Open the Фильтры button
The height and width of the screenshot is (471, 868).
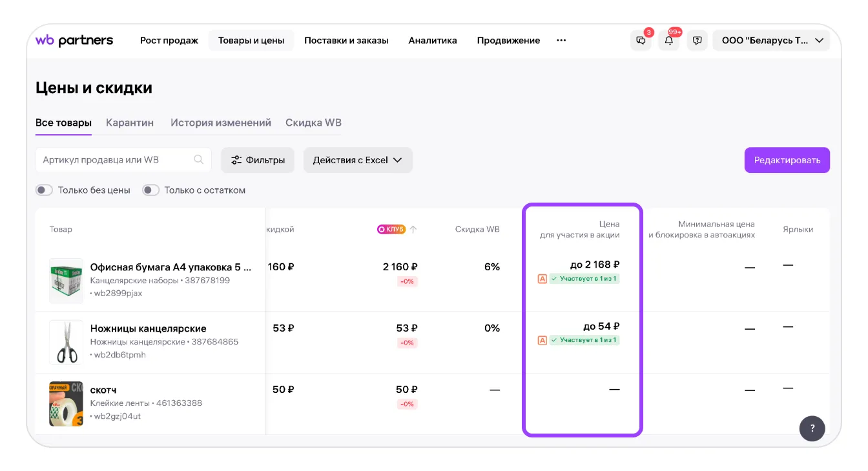pos(258,160)
